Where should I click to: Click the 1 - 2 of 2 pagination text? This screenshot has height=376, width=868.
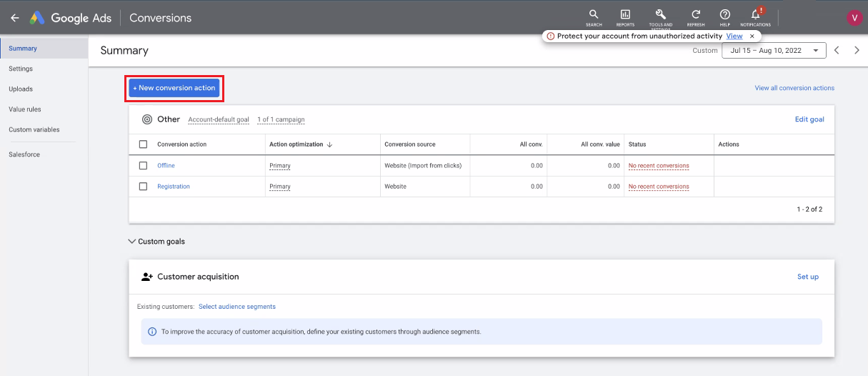point(809,209)
